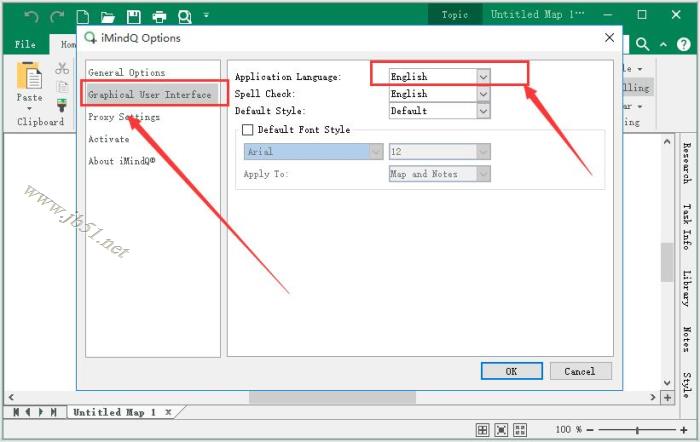The width and height of the screenshot is (700, 442).
Task: Open the Style side panel tab
Action: pos(687,385)
